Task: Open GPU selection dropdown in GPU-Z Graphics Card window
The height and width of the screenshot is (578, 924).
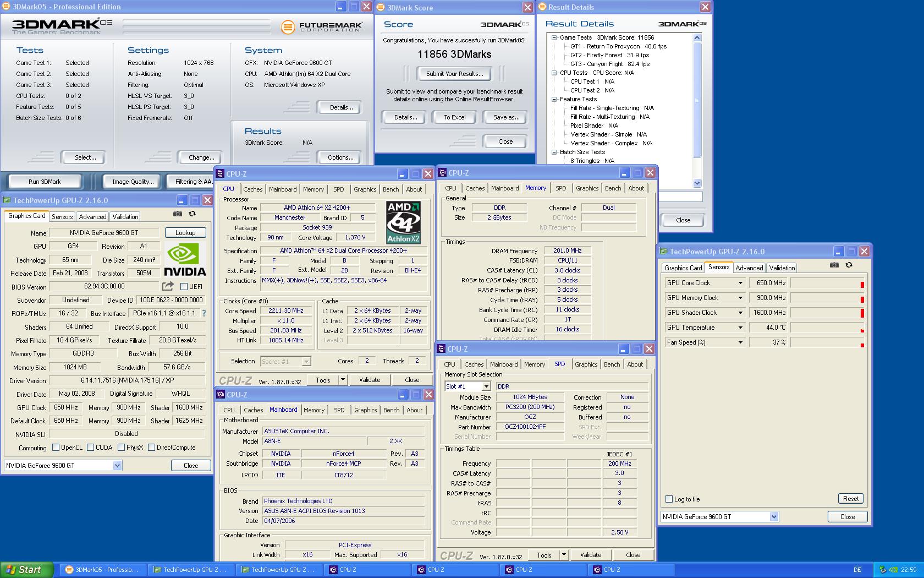Action: click(x=117, y=466)
